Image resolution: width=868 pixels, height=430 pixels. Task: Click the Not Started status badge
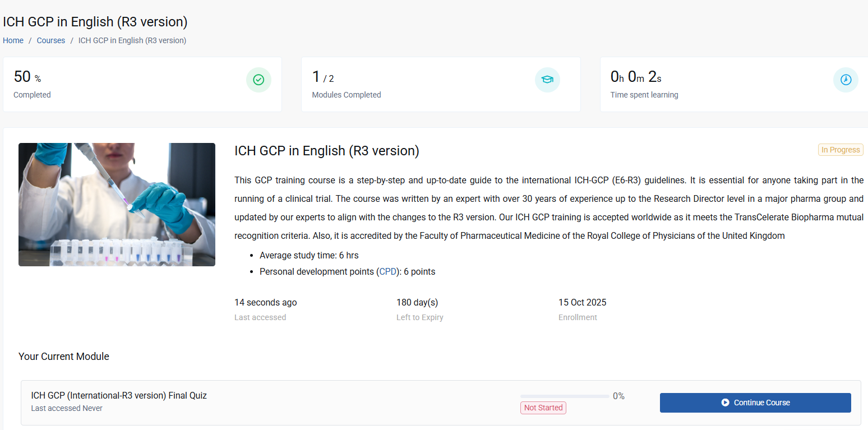[543, 408]
